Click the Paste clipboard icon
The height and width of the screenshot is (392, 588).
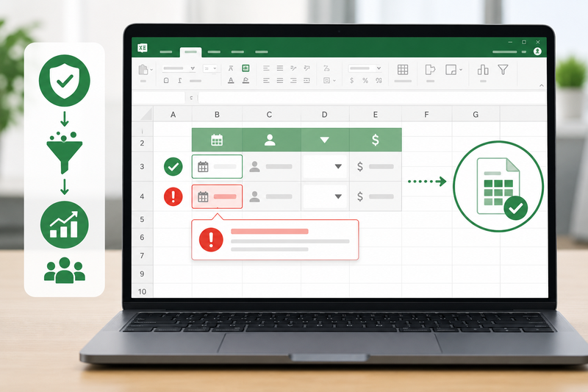pos(143,70)
